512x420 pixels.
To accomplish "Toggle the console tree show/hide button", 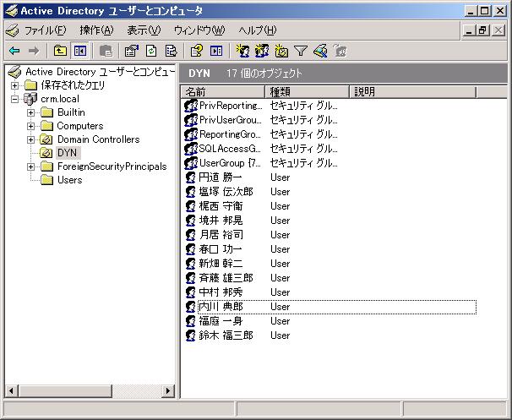I will pos(79,52).
